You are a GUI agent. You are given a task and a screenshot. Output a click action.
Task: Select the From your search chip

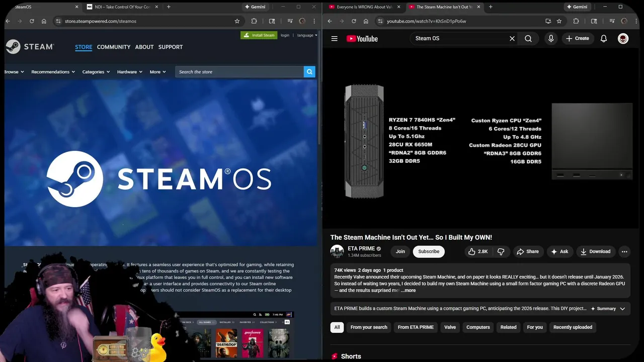point(369,327)
